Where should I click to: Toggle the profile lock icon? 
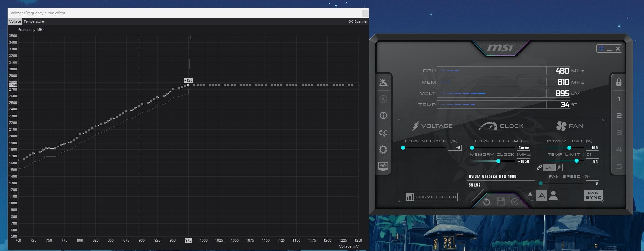(x=619, y=82)
